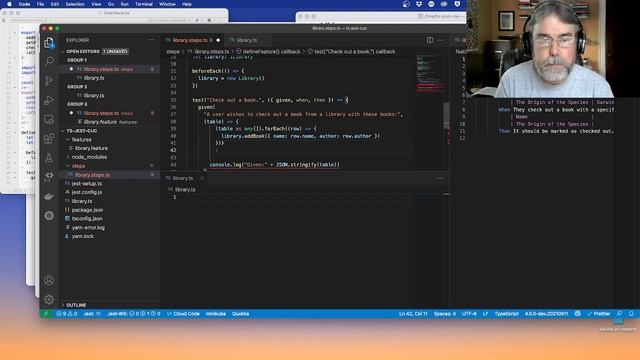Click the Cloud Code status bar item
The height and width of the screenshot is (360, 640).
pyautogui.click(x=183, y=314)
